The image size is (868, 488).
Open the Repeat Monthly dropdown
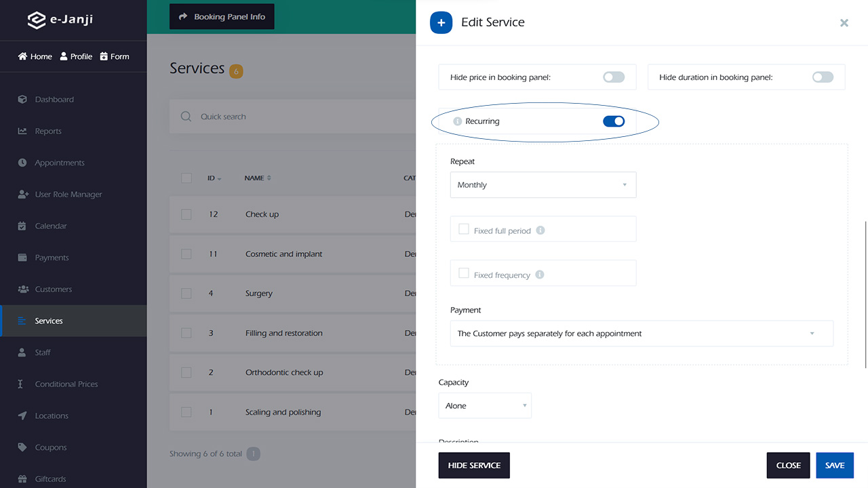pyautogui.click(x=542, y=185)
